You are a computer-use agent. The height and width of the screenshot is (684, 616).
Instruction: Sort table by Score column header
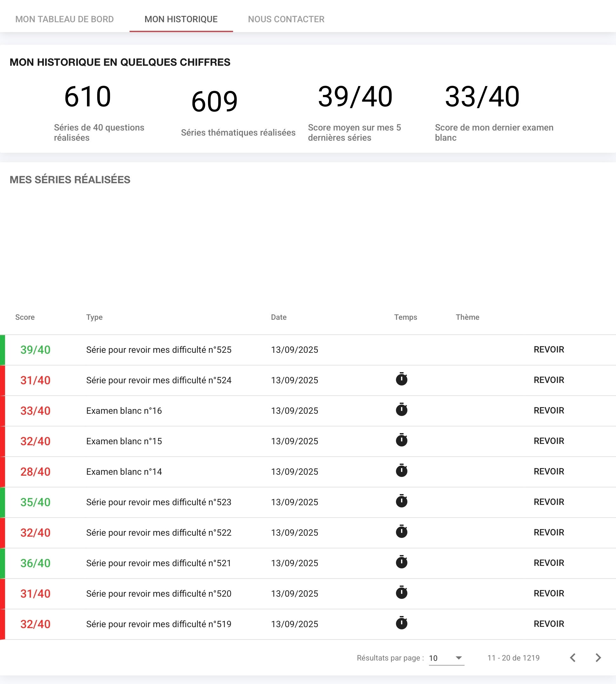click(25, 317)
